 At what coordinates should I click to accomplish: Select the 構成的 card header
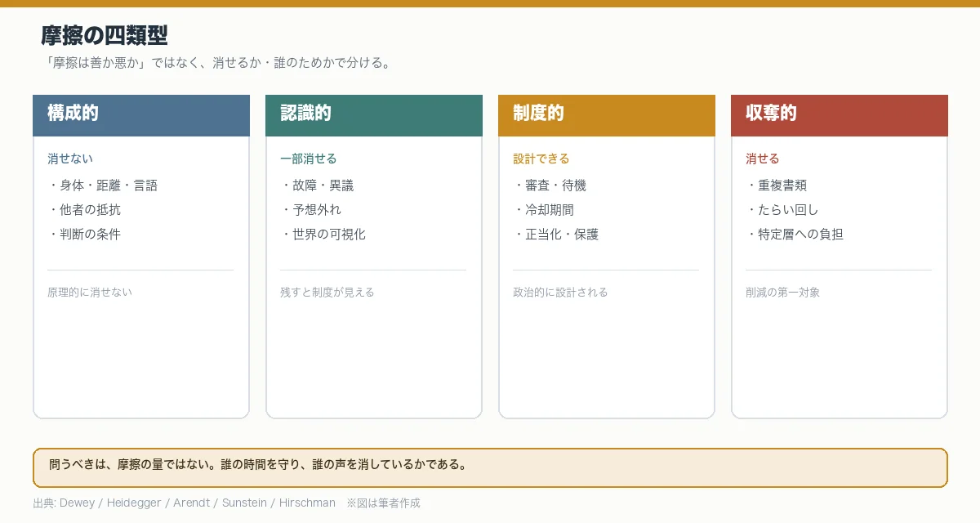(141, 115)
